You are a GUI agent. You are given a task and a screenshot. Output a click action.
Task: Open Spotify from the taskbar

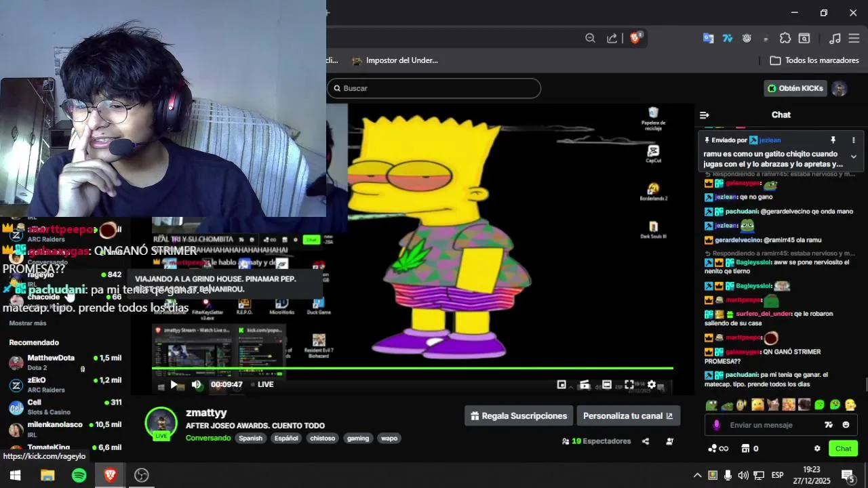click(79, 475)
